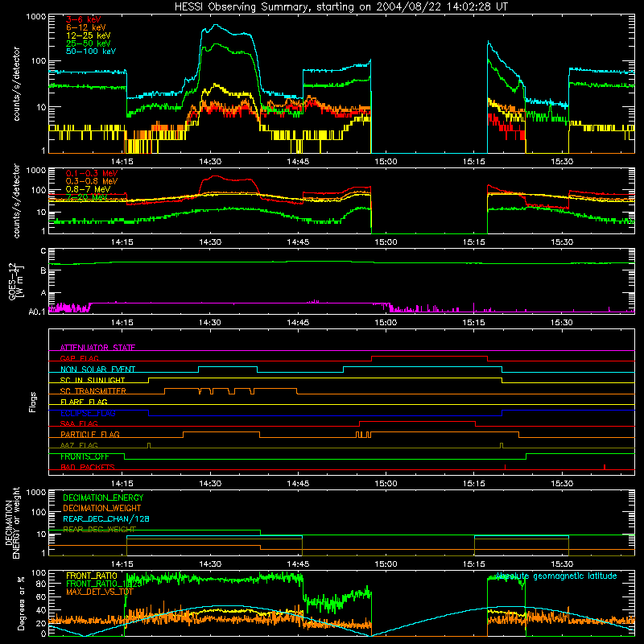Viewport: 644px width, 644px height.
Task: Select the FLARE_FLAG label
Action: coord(84,402)
